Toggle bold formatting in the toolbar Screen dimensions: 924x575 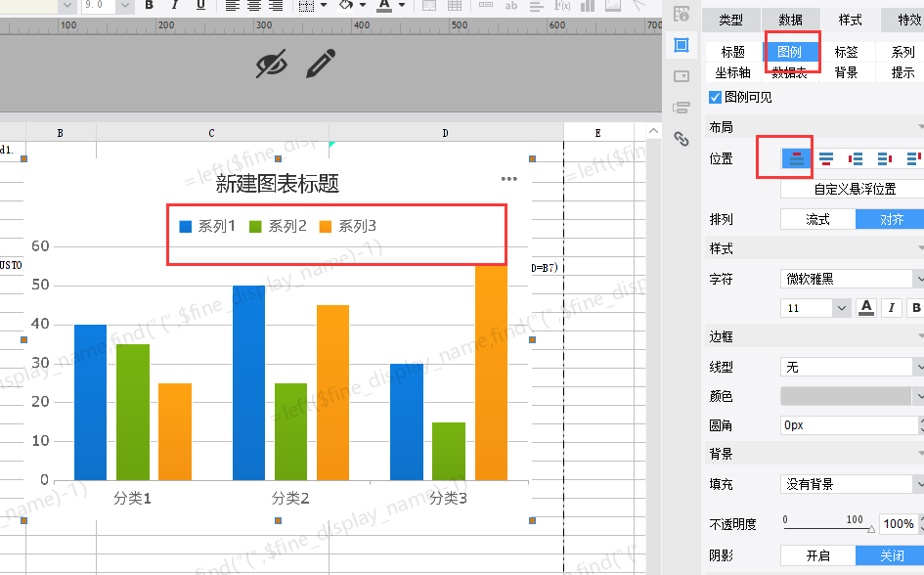pyautogui.click(x=150, y=5)
